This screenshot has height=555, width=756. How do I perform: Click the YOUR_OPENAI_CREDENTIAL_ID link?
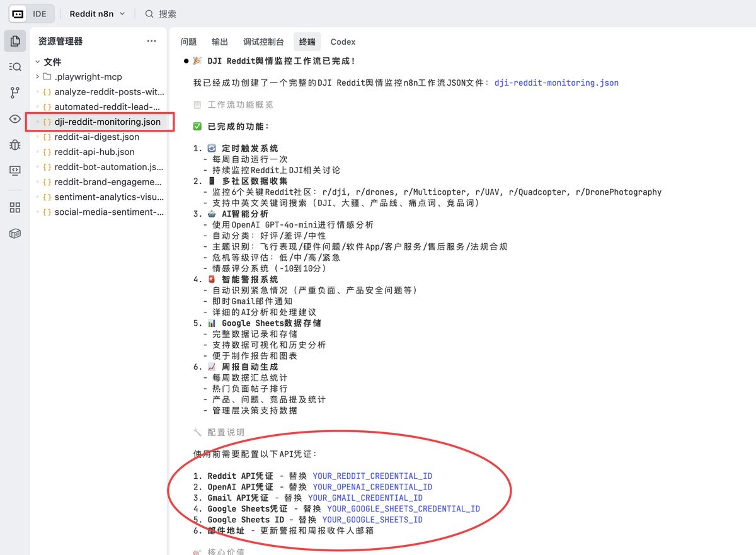371,486
